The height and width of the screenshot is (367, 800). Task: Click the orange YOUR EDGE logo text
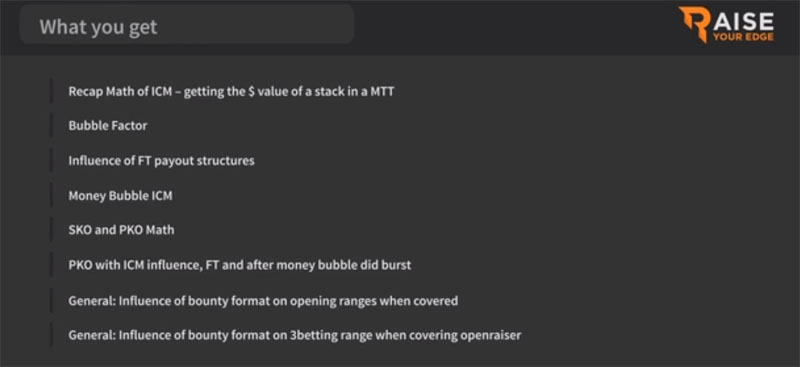[x=743, y=37]
